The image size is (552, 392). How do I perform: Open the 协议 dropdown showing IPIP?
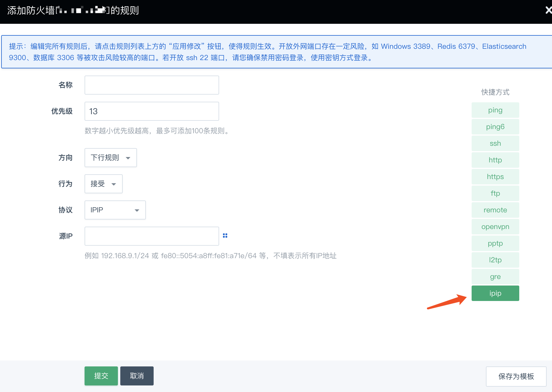pos(115,210)
